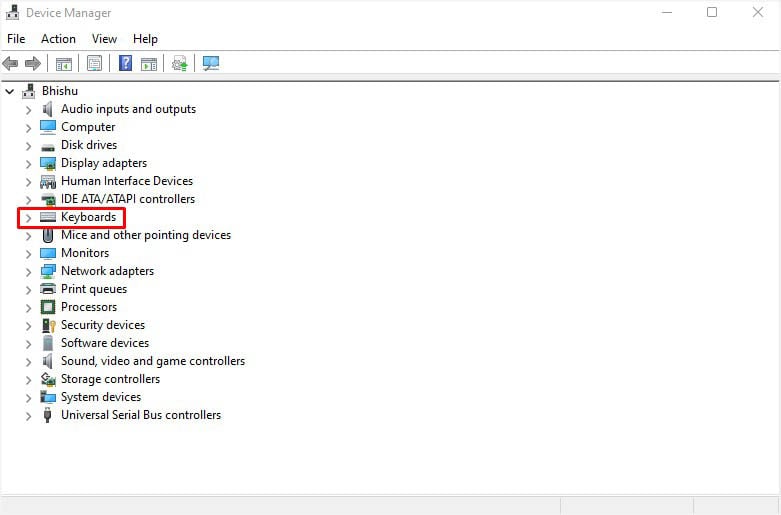Expand the Display adapters chevron

pyautogui.click(x=28, y=164)
